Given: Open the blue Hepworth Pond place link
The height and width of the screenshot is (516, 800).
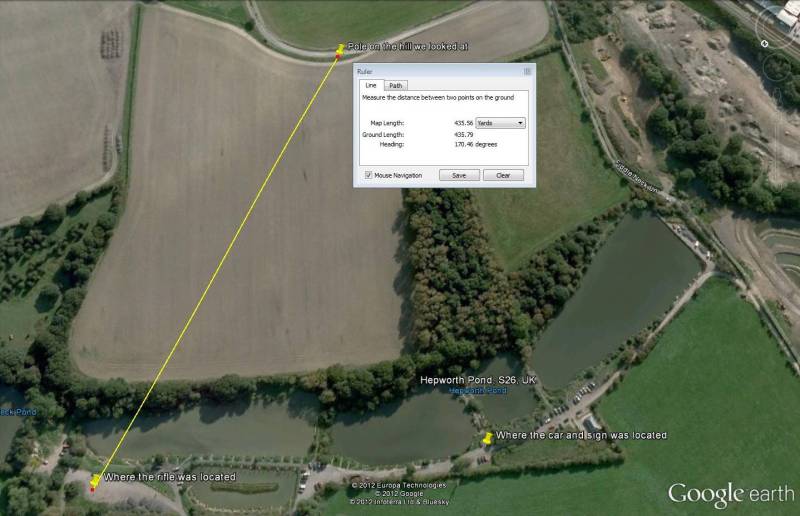Looking at the screenshot, I should (x=478, y=390).
